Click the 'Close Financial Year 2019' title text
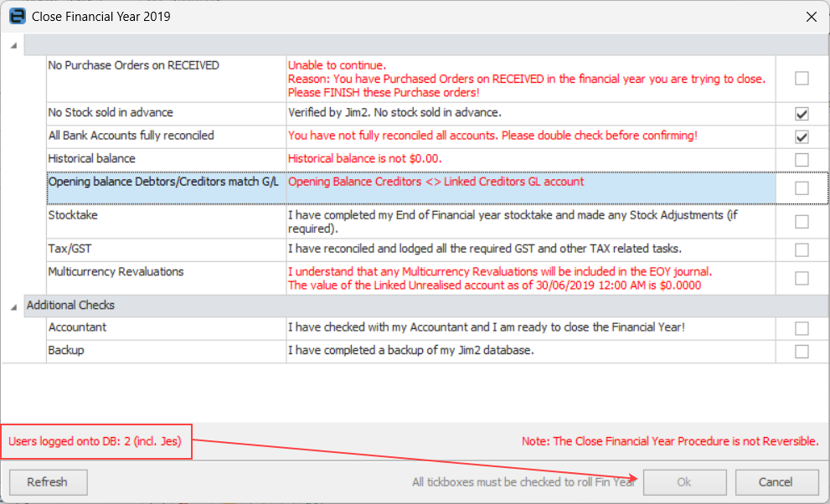The height and width of the screenshot is (504, 830). tap(101, 17)
